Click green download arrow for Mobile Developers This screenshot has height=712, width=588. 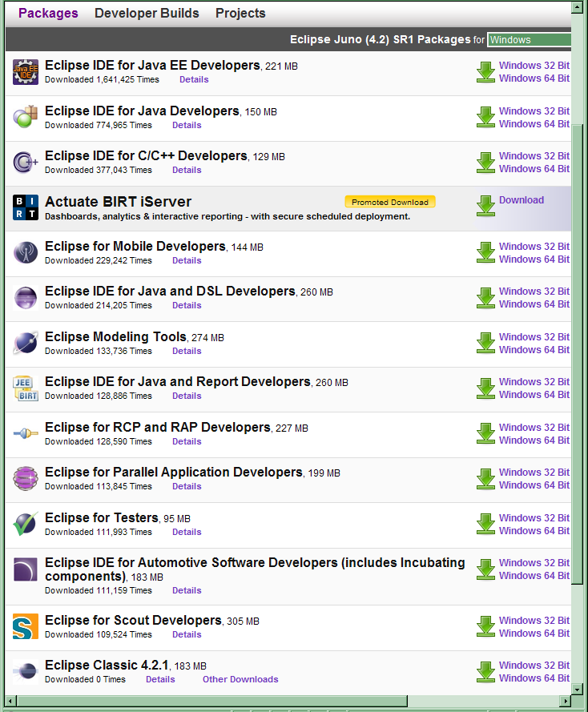[x=485, y=252]
